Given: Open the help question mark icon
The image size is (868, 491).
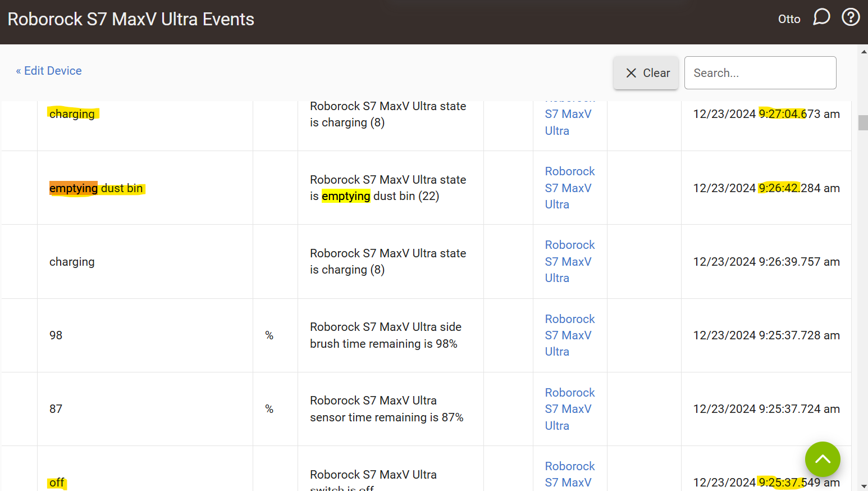Looking at the screenshot, I should click(851, 17).
